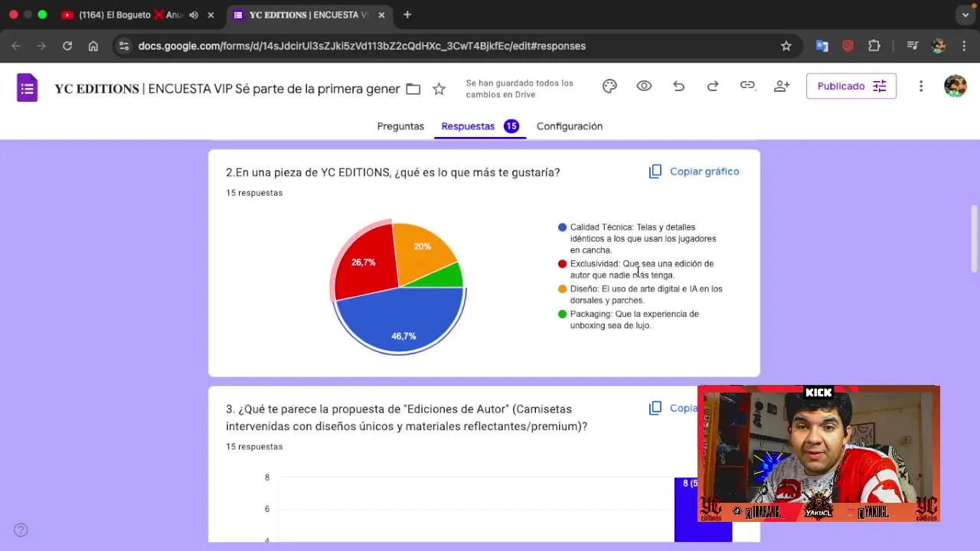Reload the current page

click(67, 46)
